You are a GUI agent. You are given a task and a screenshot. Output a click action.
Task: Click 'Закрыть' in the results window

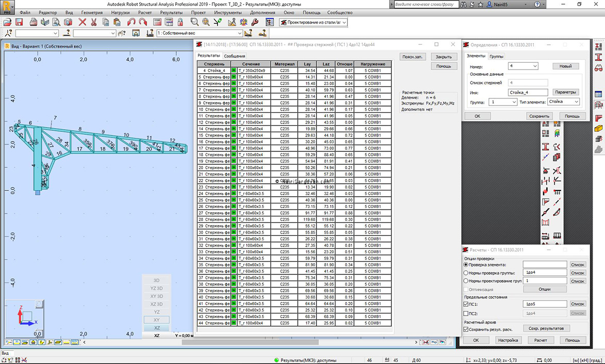(444, 57)
